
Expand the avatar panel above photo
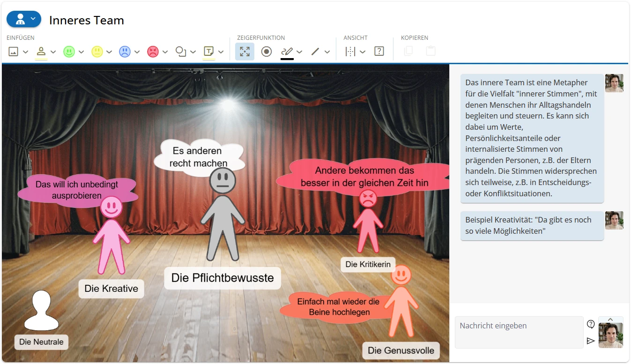point(610,319)
